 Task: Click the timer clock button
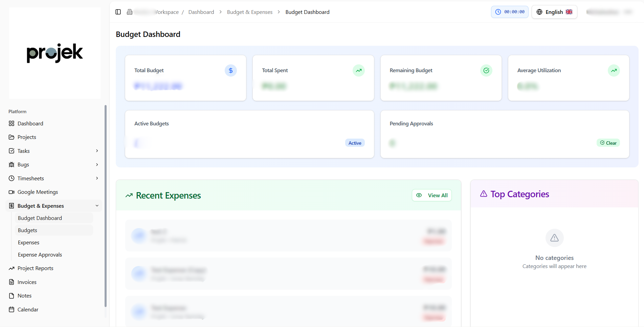[x=509, y=12]
